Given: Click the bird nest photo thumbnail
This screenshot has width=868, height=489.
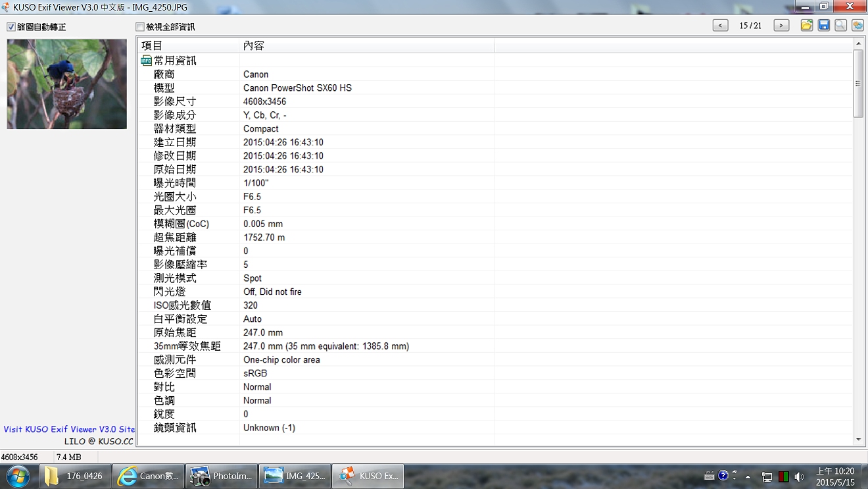Looking at the screenshot, I should [x=67, y=84].
